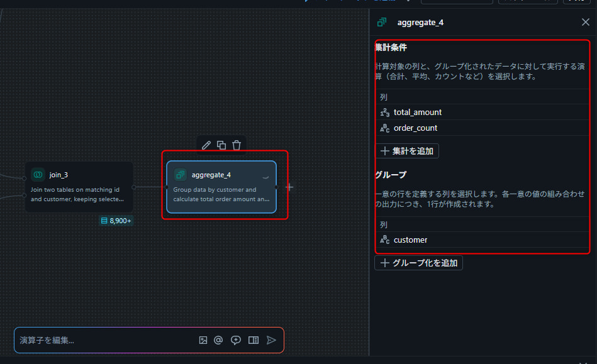Click the numeric type icon beside total_amount
This screenshot has width=597, height=364.
(384, 113)
